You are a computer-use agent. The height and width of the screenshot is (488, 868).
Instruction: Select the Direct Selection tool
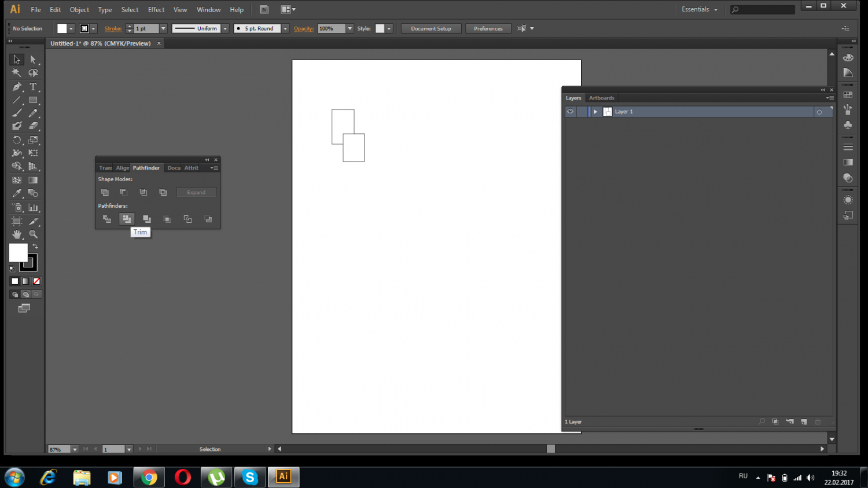coord(33,60)
